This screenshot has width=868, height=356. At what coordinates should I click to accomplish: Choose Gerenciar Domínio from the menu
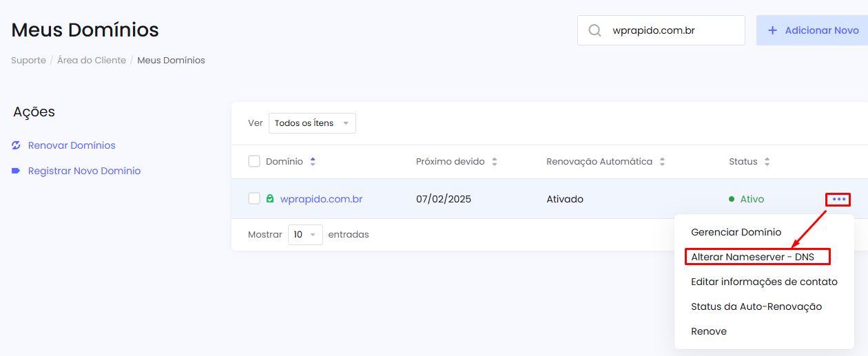click(x=736, y=232)
